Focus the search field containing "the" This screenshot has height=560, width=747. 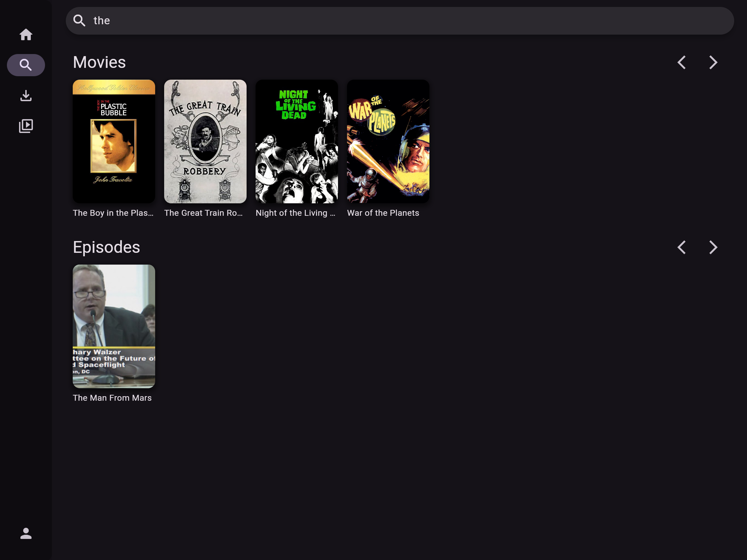[x=399, y=21]
